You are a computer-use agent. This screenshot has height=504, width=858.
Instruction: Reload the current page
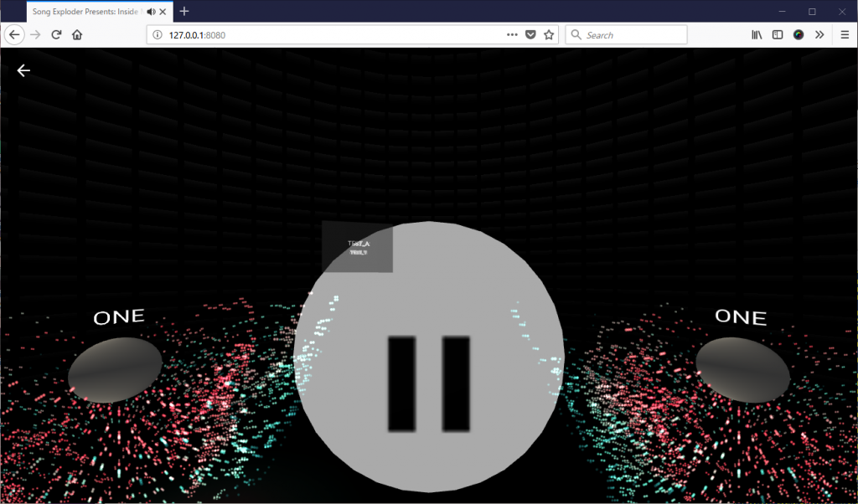pyautogui.click(x=56, y=35)
